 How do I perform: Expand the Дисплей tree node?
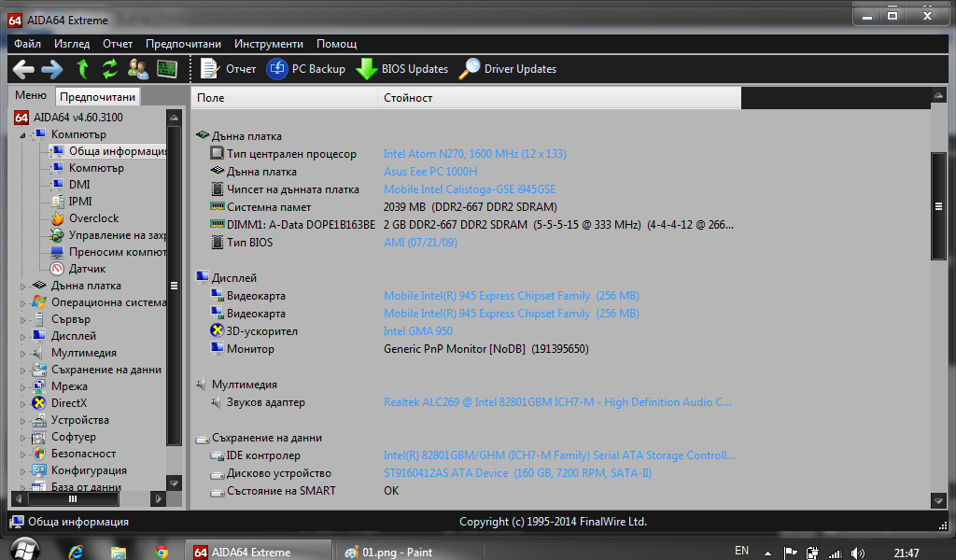click(22, 336)
